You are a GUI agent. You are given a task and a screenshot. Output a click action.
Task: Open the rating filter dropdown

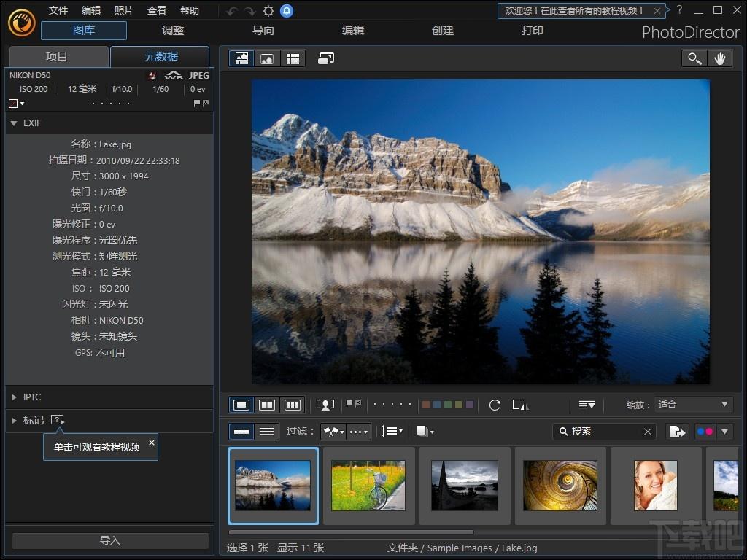coord(359,432)
